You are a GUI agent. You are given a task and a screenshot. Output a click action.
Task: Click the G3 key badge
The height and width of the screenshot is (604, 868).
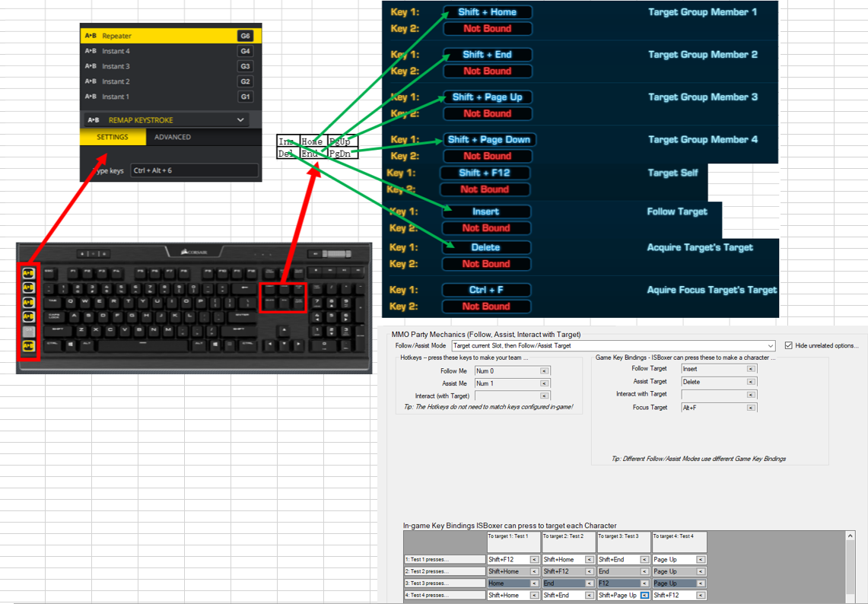point(245,66)
